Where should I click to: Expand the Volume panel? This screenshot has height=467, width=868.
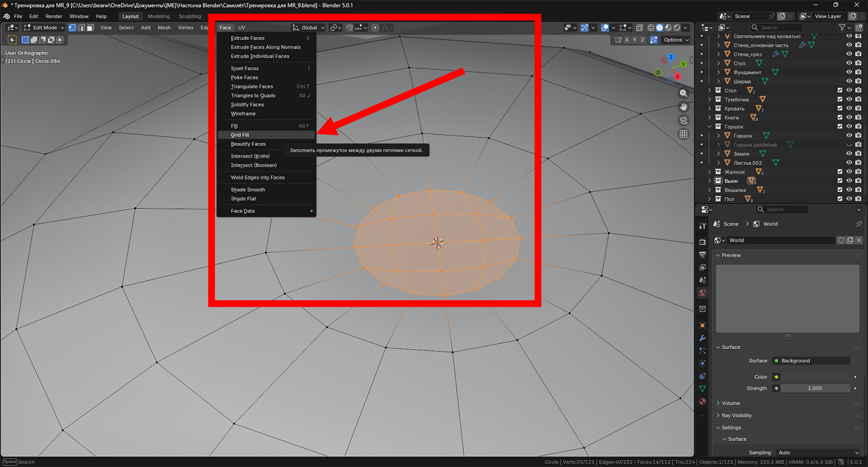pyautogui.click(x=730, y=403)
